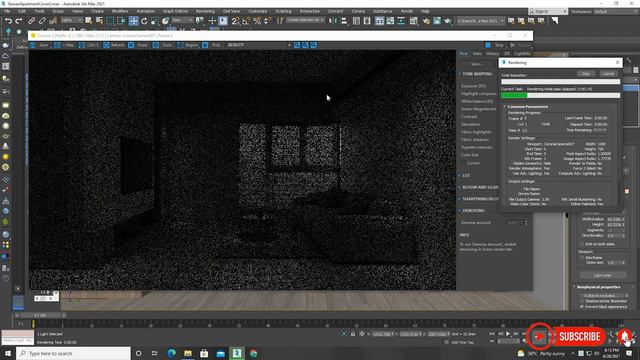640x360 pixels.
Task: Click the Redo arrow in main toolbar
Action: pyautogui.click(x=19, y=20)
